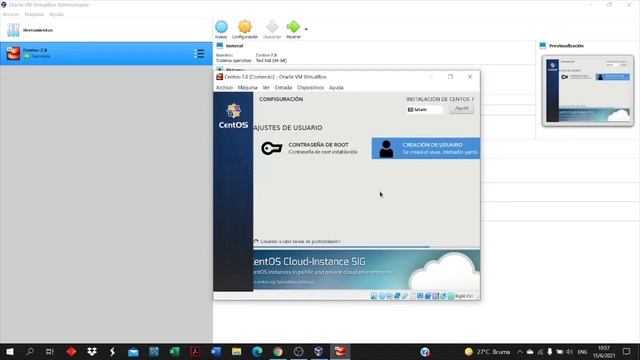Open the Configuración gear icon

click(245, 27)
